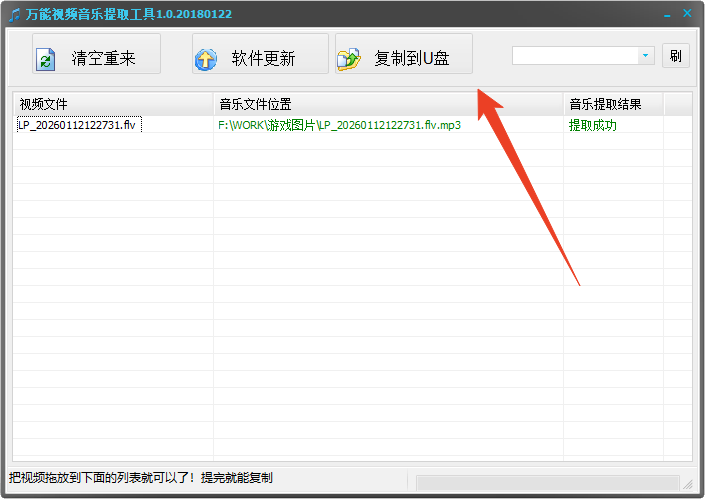Click inside the empty drive combo box field
705x499 pixels.
tap(573, 56)
